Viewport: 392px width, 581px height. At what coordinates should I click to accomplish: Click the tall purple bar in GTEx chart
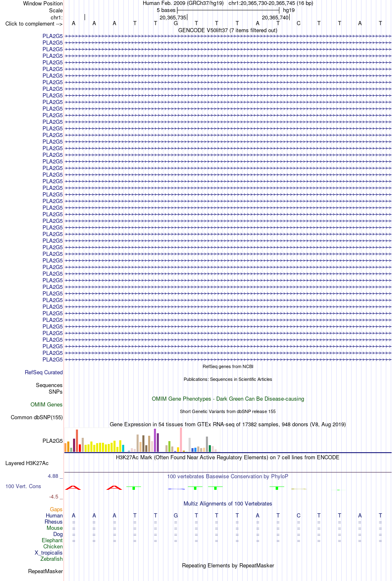[x=155, y=440]
